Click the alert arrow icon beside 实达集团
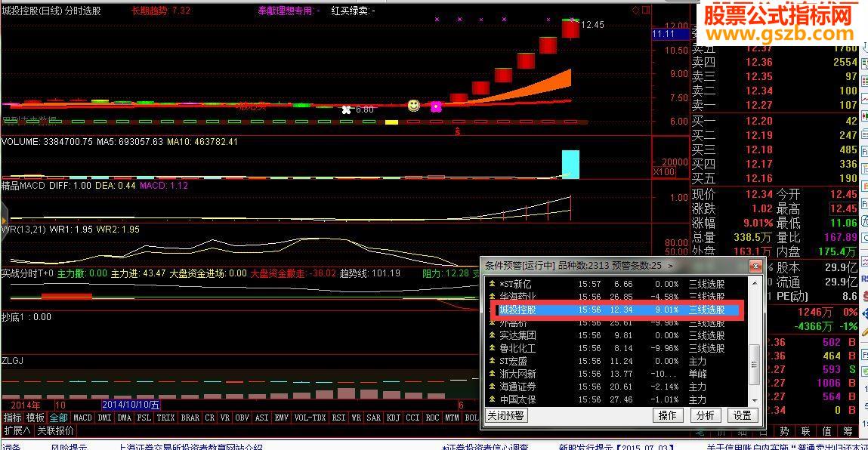The height and width of the screenshot is (450, 868). click(492, 335)
